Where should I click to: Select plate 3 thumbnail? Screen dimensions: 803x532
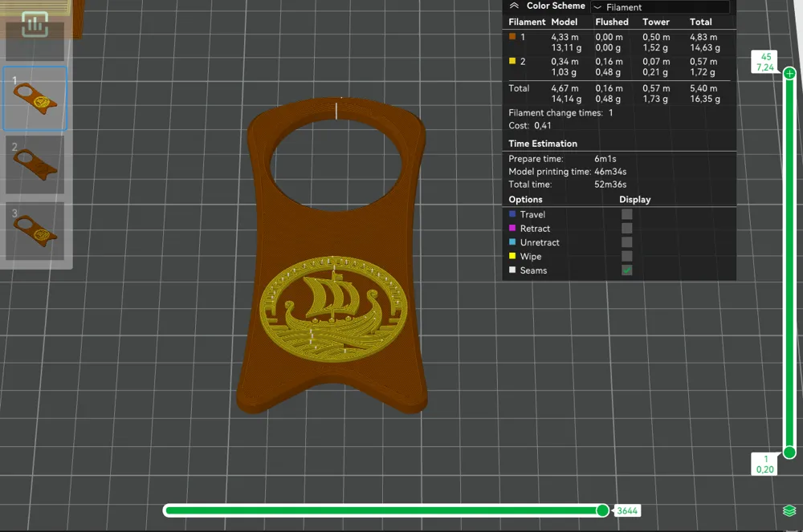click(x=35, y=231)
